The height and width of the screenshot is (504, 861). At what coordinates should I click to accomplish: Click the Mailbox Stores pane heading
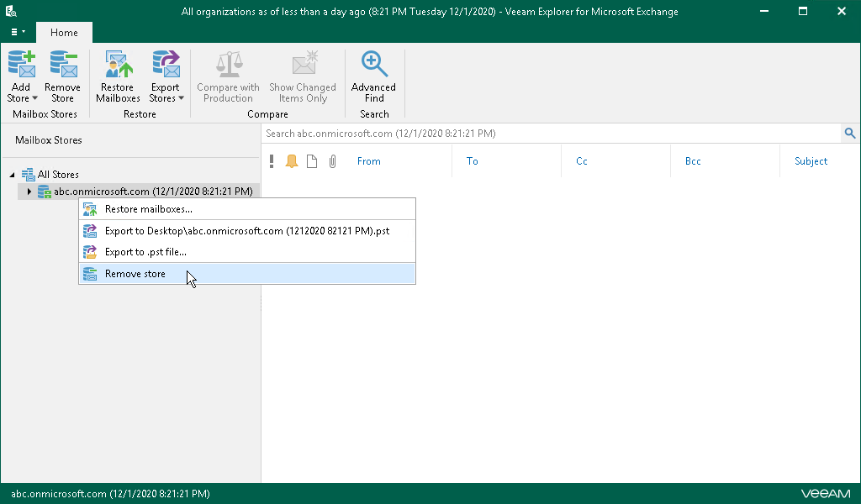click(49, 140)
